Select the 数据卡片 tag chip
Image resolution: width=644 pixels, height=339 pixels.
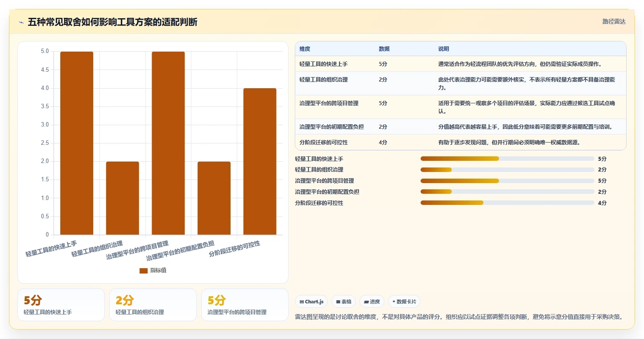click(x=404, y=302)
